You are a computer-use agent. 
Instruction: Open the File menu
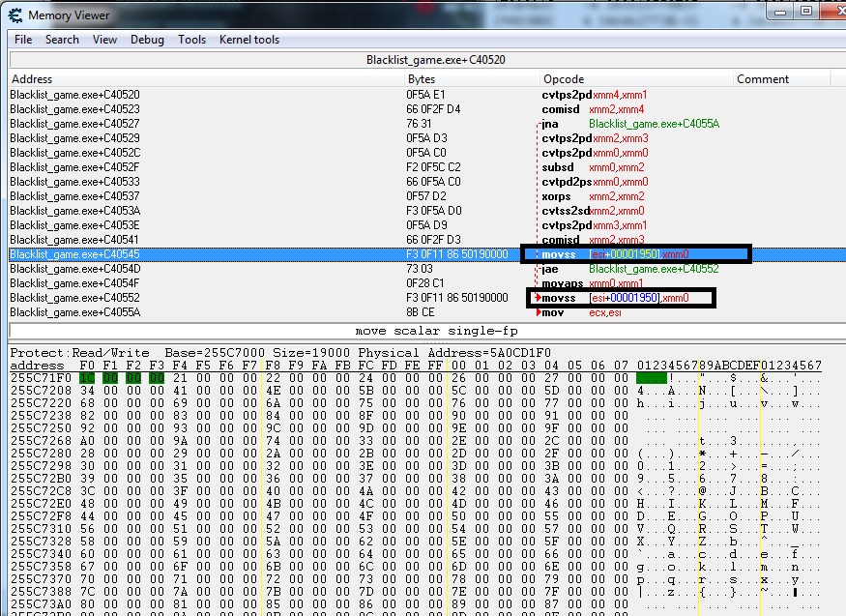click(23, 40)
